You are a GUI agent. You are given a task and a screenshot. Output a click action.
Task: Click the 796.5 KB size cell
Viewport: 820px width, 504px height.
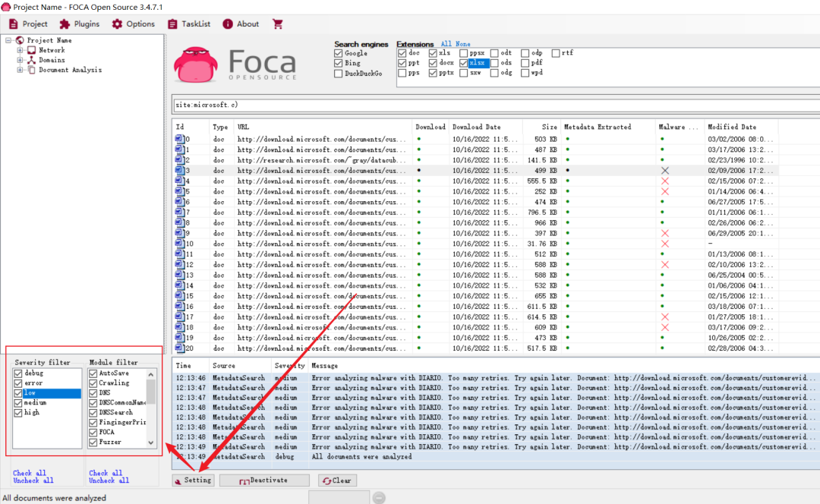[542, 213]
